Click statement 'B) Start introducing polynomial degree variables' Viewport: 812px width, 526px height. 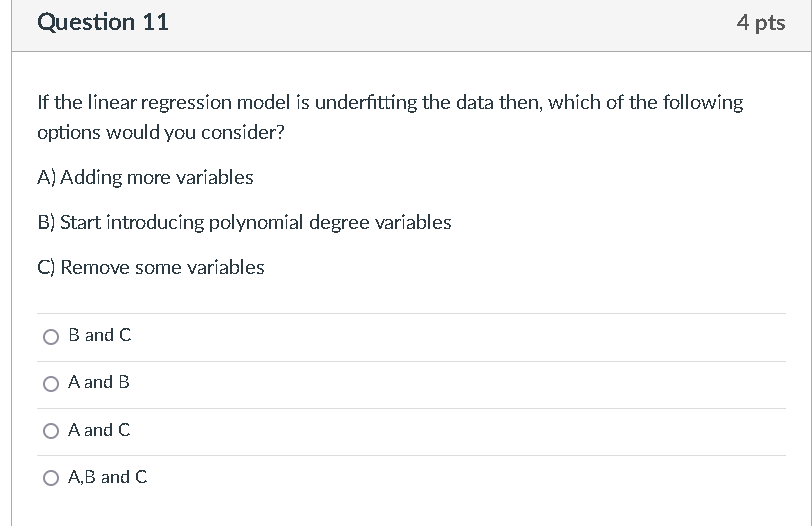tap(244, 223)
